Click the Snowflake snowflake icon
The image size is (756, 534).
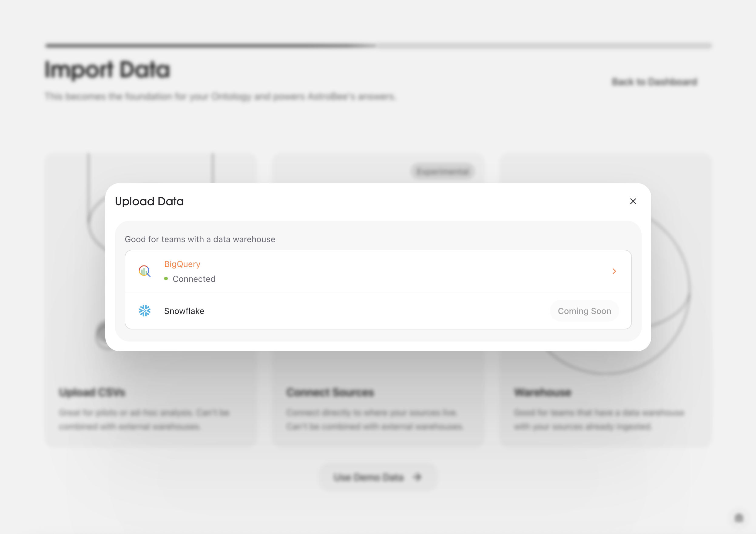(x=144, y=311)
